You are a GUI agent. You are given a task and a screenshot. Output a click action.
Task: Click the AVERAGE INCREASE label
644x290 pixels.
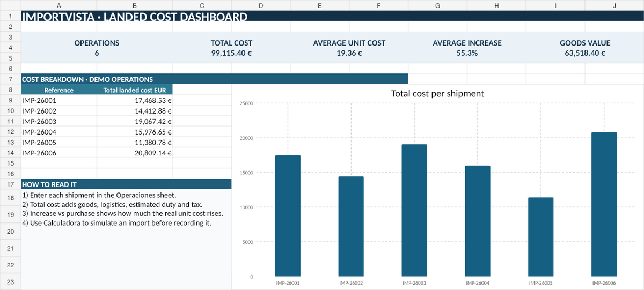[467, 43]
